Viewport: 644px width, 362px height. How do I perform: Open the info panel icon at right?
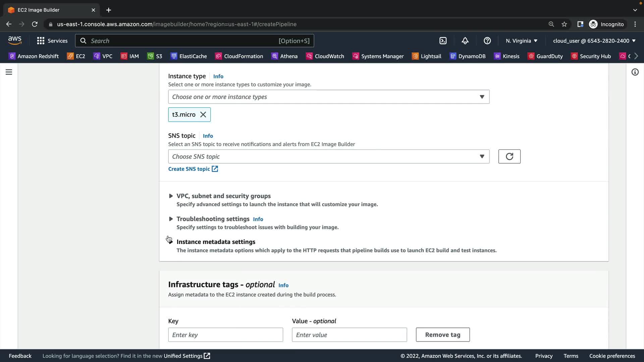tap(635, 72)
